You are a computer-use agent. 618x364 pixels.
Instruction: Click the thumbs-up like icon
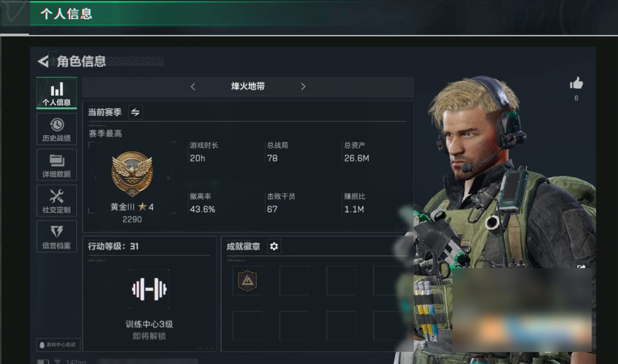click(x=576, y=83)
